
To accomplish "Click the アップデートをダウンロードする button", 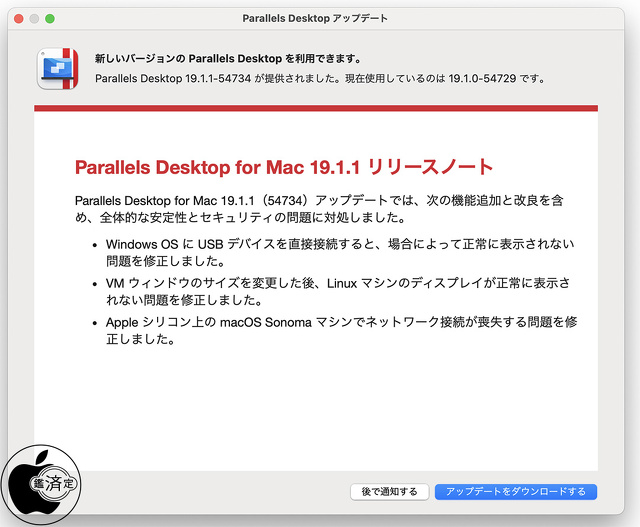I will click(x=516, y=491).
